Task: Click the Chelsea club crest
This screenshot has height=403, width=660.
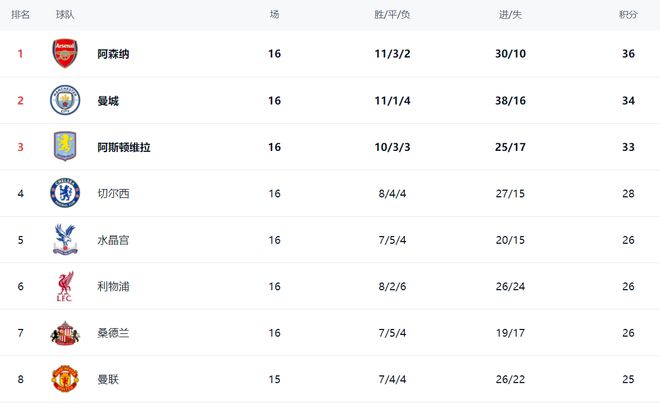Action: (x=65, y=193)
